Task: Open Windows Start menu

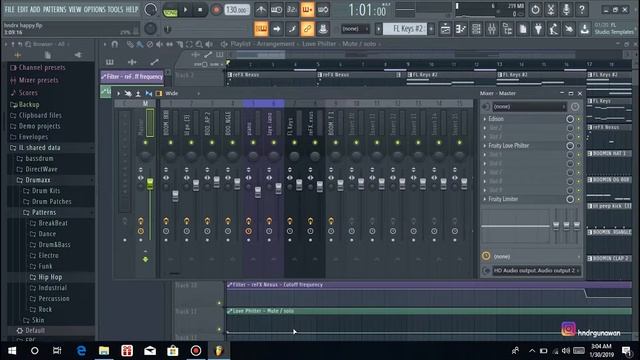Action: pos(12,351)
